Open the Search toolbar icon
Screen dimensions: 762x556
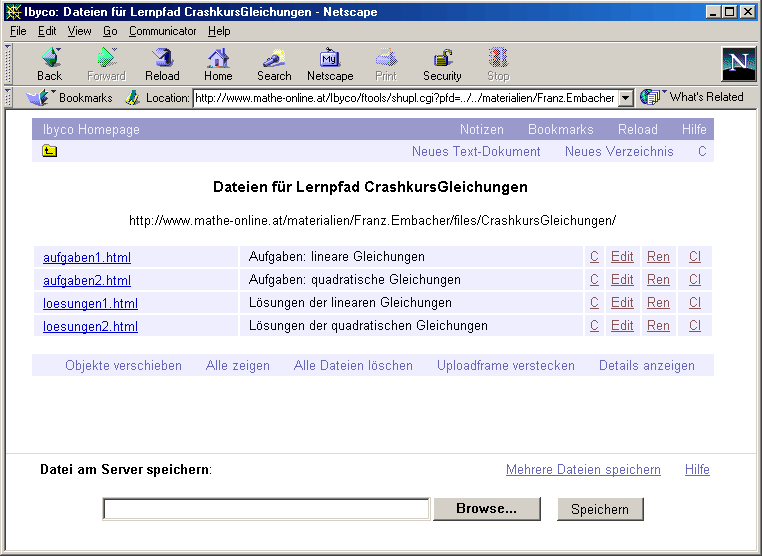point(274,59)
